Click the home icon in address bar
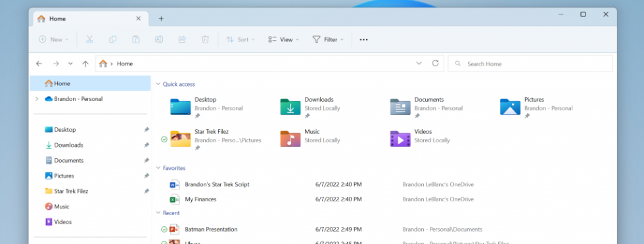 click(103, 64)
